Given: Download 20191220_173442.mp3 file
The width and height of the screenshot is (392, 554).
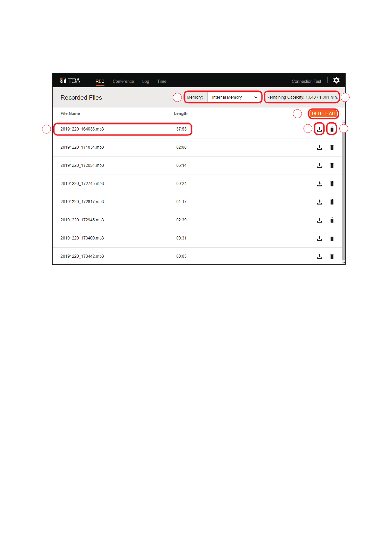Looking at the screenshot, I should (x=319, y=256).
